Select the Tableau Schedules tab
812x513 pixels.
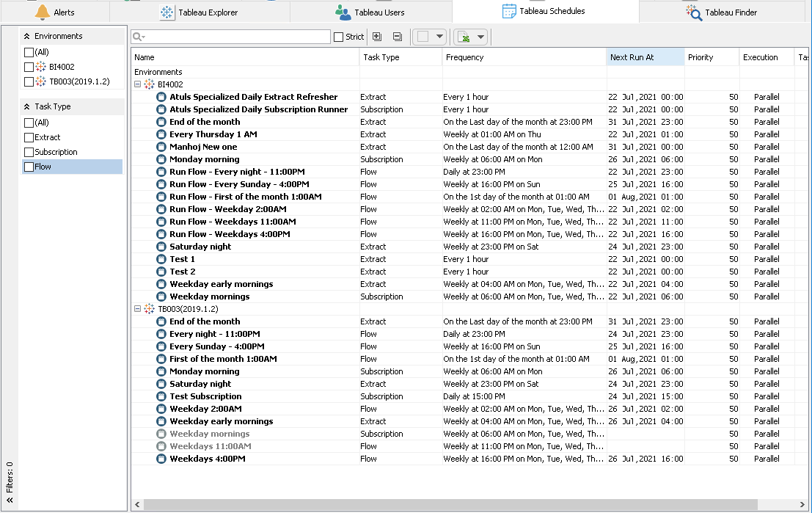pos(544,11)
